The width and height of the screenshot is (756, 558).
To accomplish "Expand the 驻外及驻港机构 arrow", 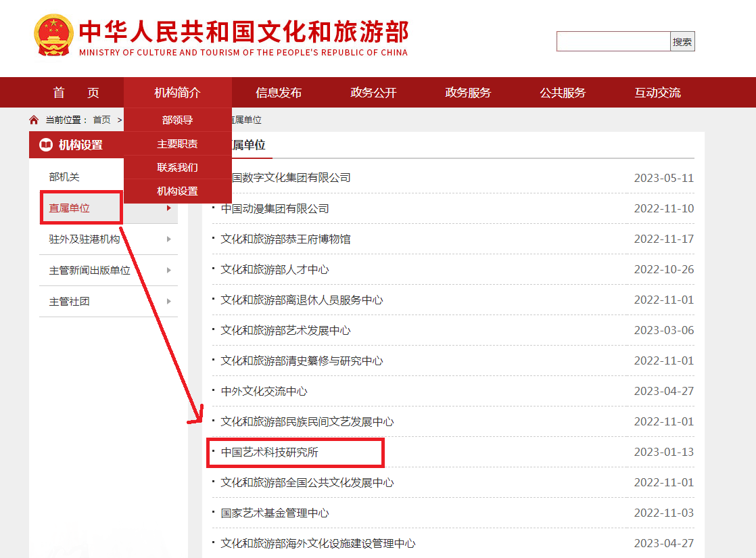I will point(169,239).
